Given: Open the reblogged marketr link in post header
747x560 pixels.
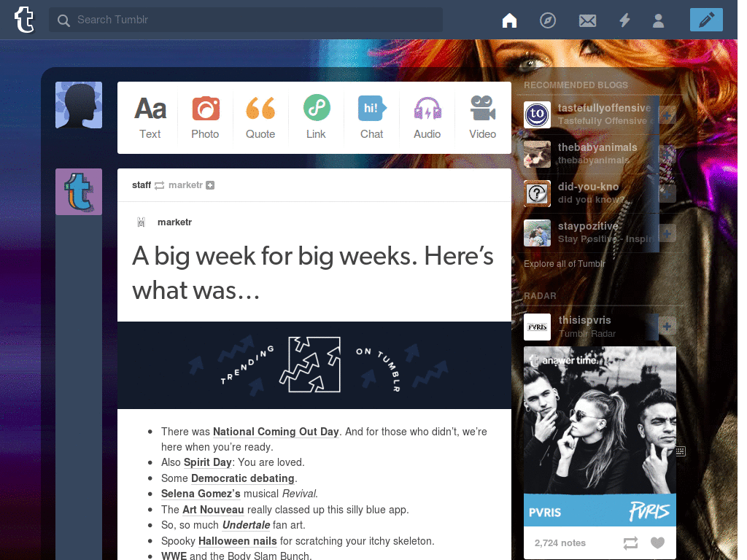Looking at the screenshot, I should tap(185, 184).
